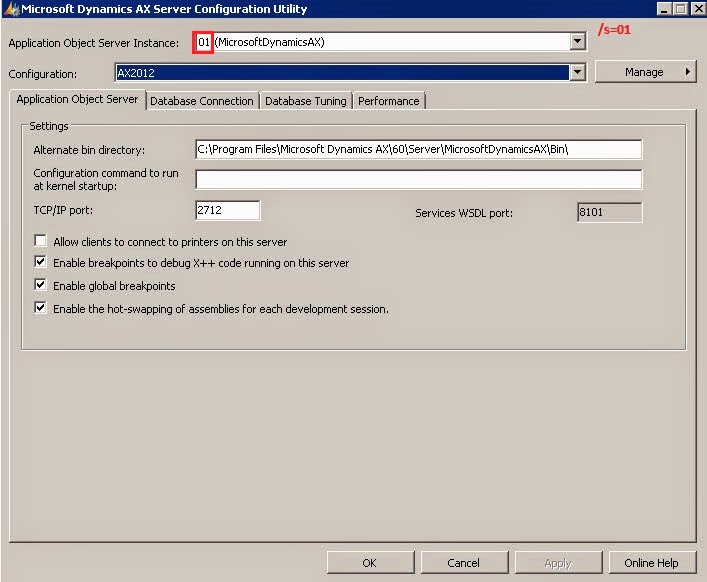Screen dimensions: 707x582
Task: Enable Allow clients to connect to printers
Action: [x=41, y=241]
